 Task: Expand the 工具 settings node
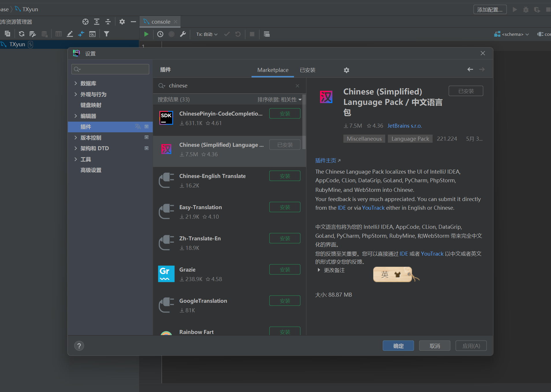pos(76,159)
